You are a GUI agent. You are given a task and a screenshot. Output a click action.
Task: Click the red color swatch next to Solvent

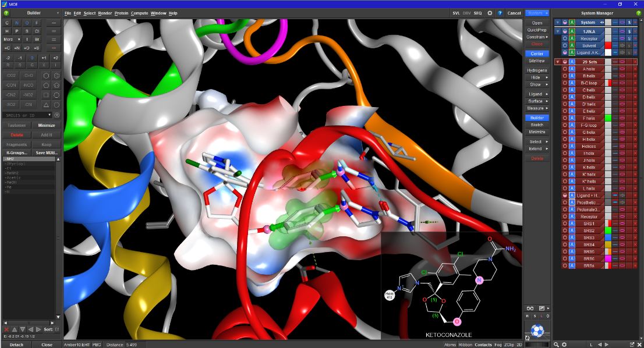click(608, 45)
